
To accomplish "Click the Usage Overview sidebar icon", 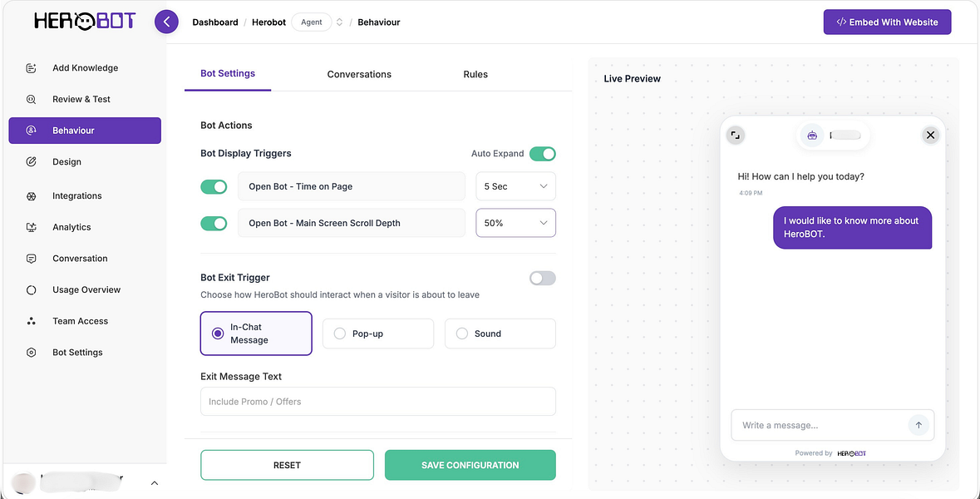I will point(32,289).
